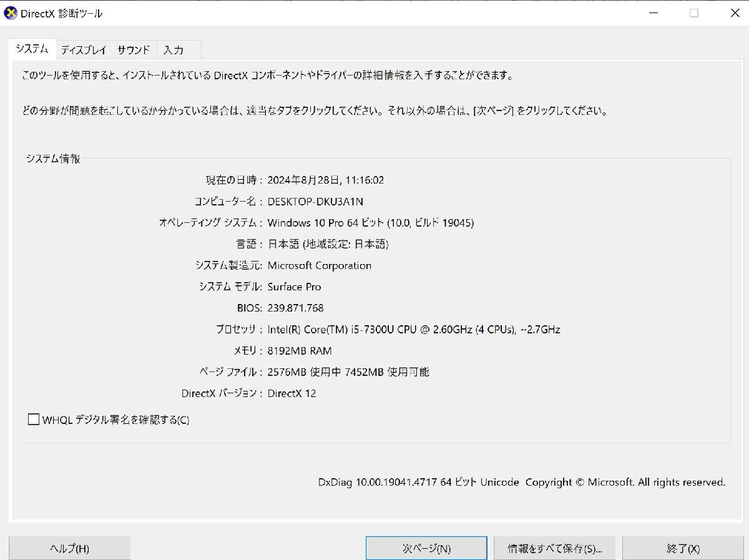Click the DirectX 12 version value
The height and width of the screenshot is (560, 749).
291,393
